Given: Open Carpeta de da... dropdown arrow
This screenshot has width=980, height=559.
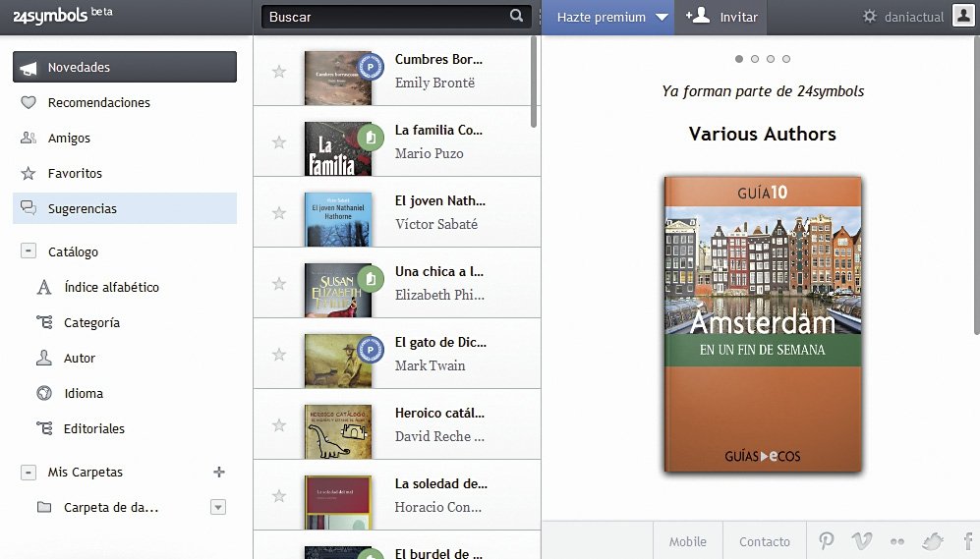Looking at the screenshot, I should (218, 507).
